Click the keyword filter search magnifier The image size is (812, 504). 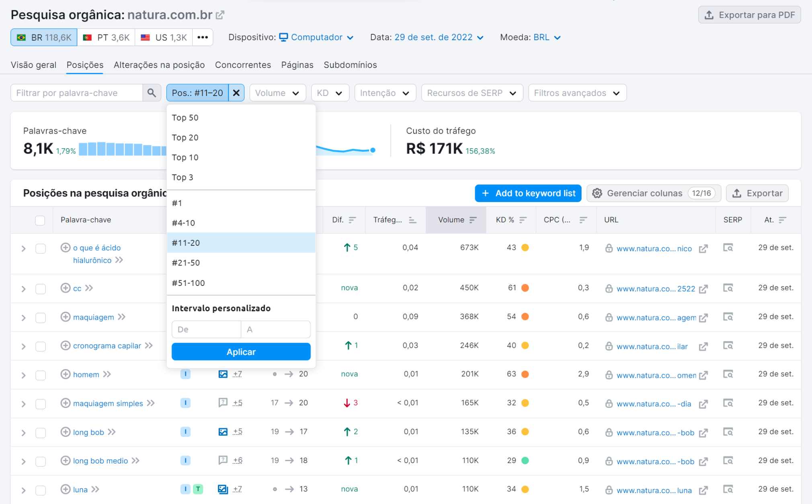tap(152, 93)
